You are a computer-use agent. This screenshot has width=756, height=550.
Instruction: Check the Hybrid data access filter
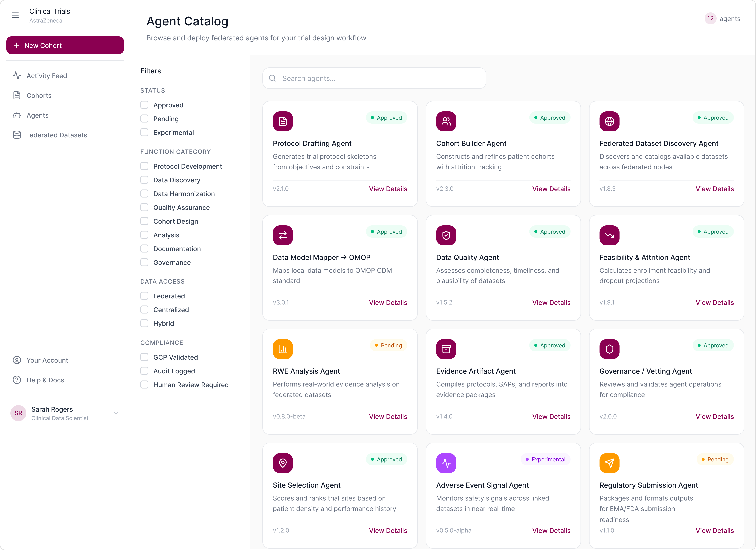pyautogui.click(x=144, y=323)
